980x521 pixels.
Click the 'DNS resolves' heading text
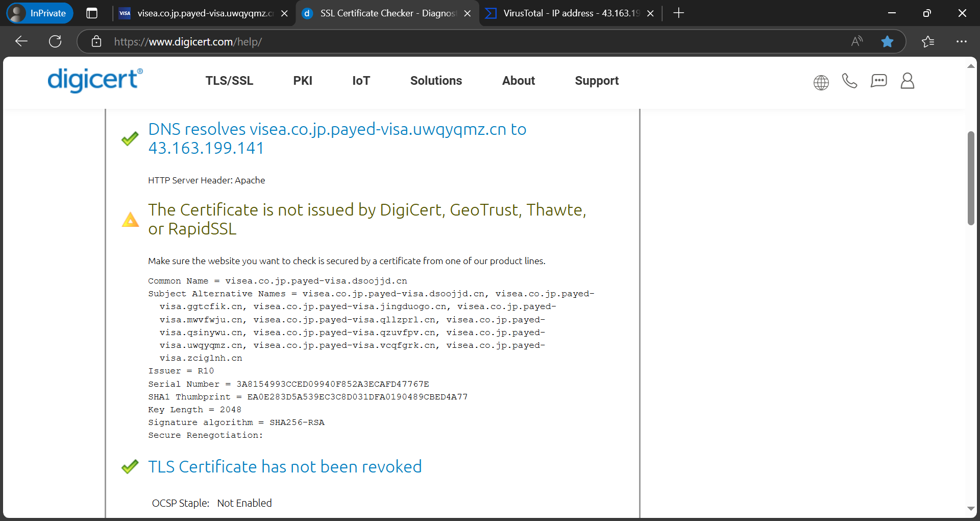(x=337, y=138)
